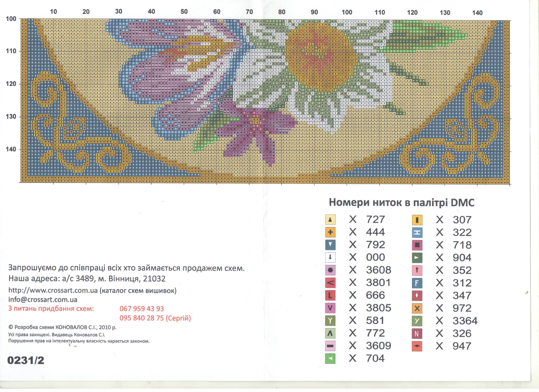The width and height of the screenshot is (539, 392).
Task: Click the 727 triangle symbol swatch
Action: click(330, 220)
